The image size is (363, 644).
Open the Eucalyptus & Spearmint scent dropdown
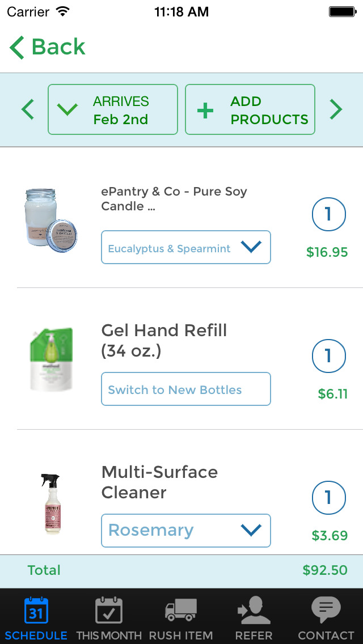pos(186,247)
